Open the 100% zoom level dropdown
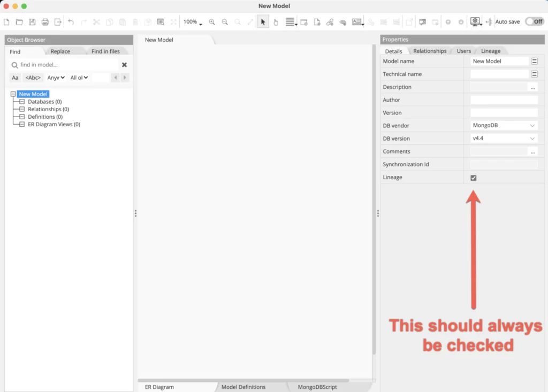The width and height of the screenshot is (548, 392). [x=193, y=22]
